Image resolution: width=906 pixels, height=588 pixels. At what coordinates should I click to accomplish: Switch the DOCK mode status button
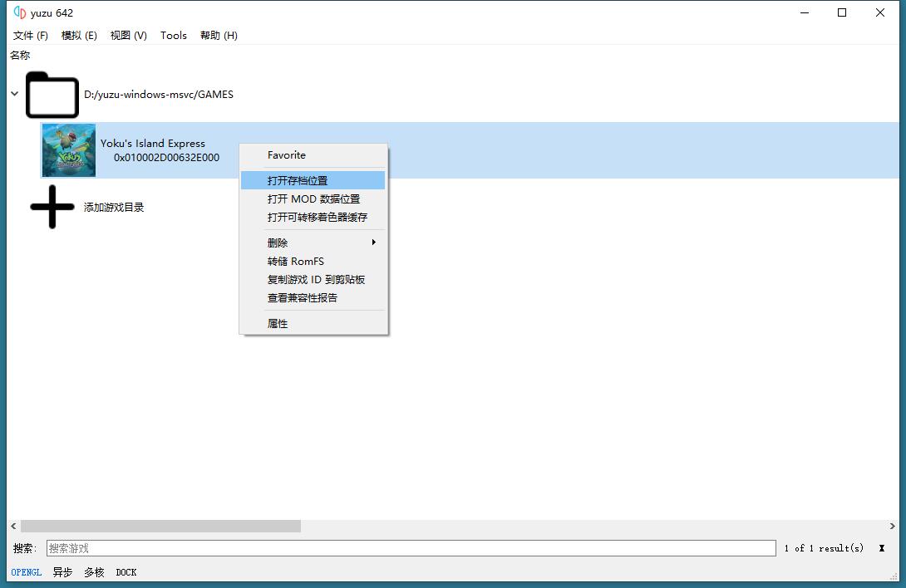(126, 572)
